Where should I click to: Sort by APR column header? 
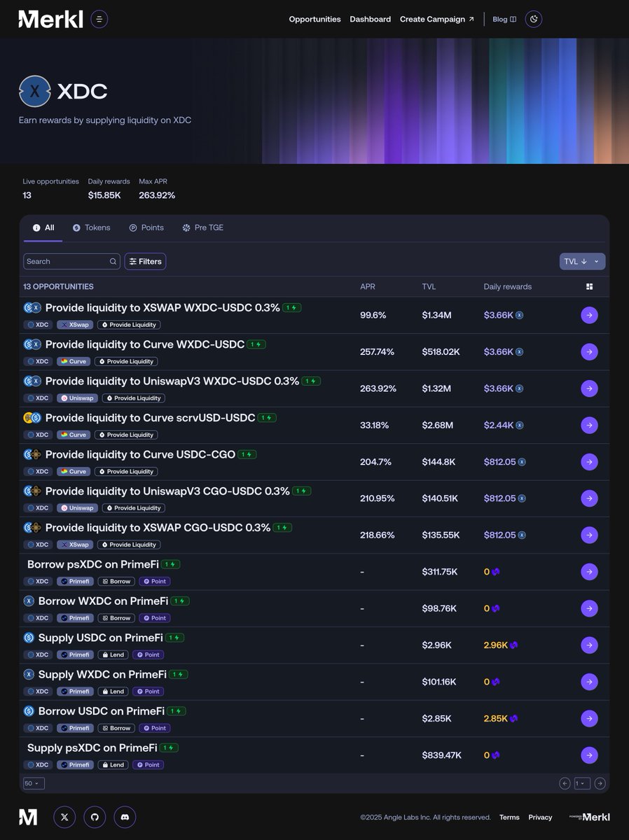click(x=368, y=286)
